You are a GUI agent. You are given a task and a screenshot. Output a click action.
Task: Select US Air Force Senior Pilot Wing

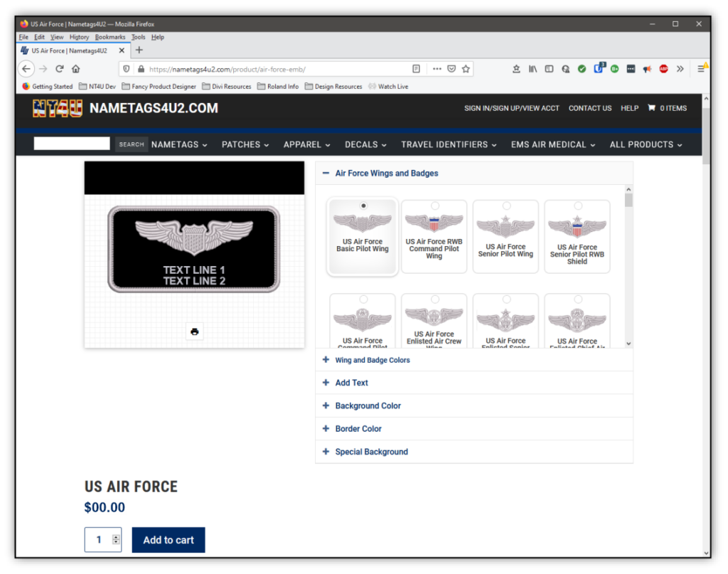(505, 236)
